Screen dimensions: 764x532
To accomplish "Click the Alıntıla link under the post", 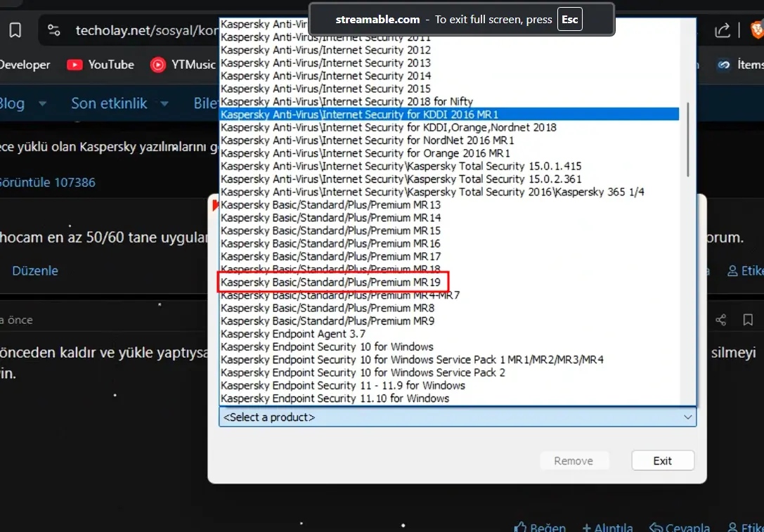I will [607, 526].
